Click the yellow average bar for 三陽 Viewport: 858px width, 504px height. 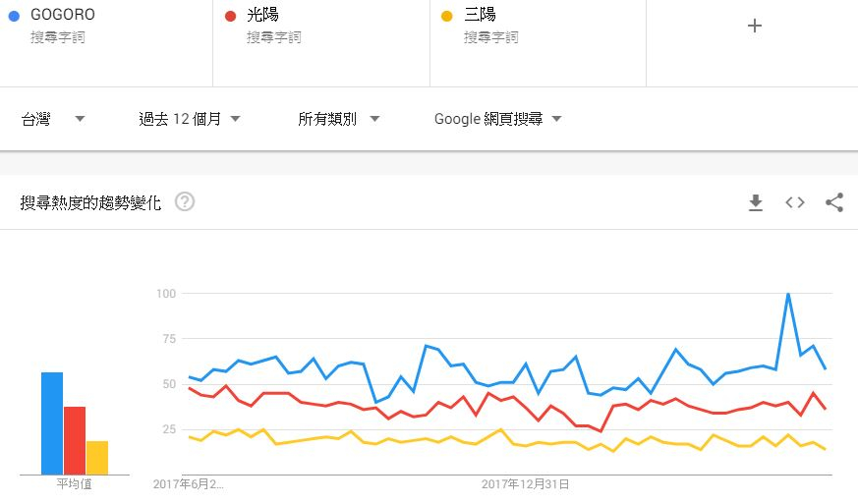97,457
